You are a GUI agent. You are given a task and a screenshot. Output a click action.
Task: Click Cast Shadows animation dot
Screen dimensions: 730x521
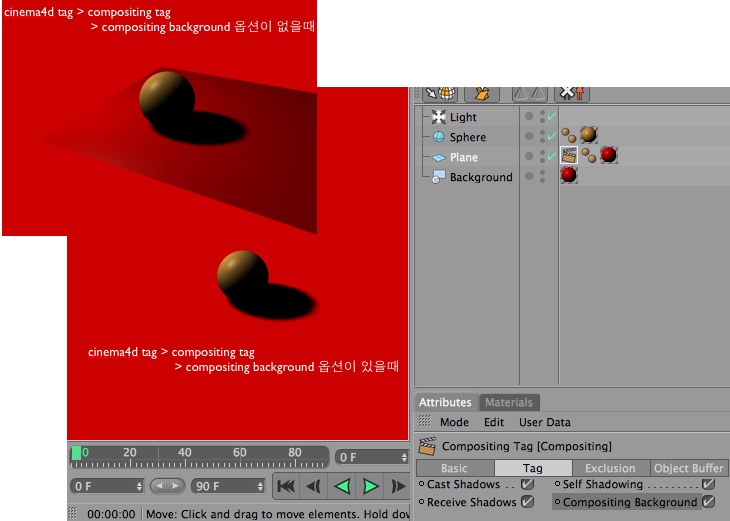(421, 484)
